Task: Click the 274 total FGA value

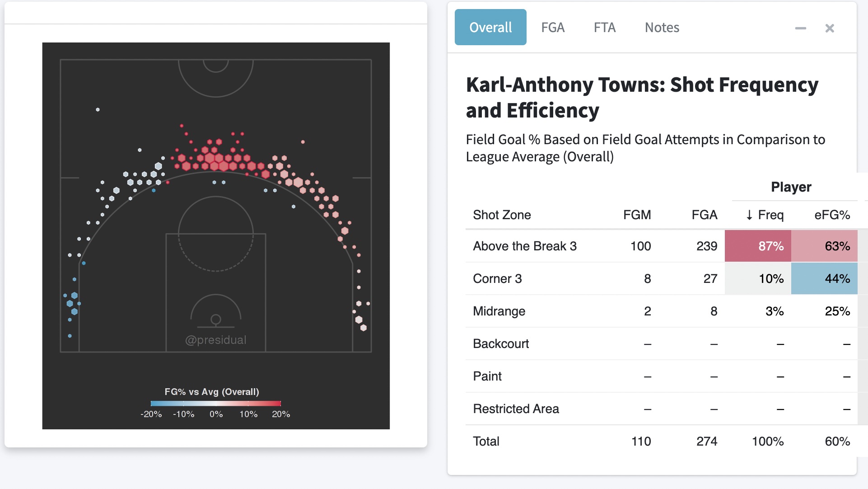Action: point(706,441)
